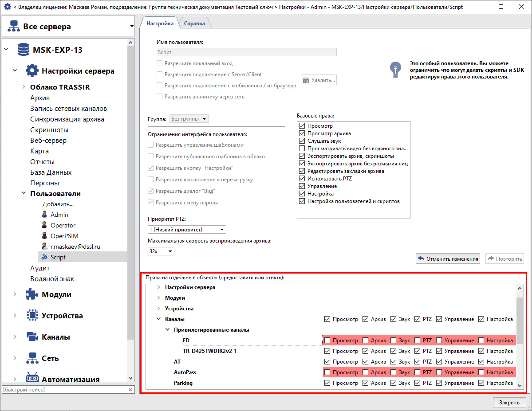Click the OperPSIM user avatar icon
This screenshot has height=411, width=532.
tap(44, 235)
